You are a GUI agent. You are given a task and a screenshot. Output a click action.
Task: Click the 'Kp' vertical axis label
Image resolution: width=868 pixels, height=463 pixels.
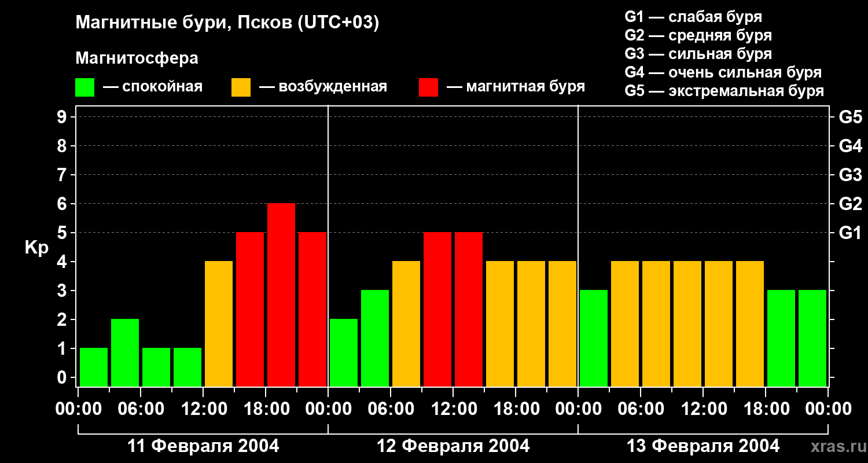36,247
